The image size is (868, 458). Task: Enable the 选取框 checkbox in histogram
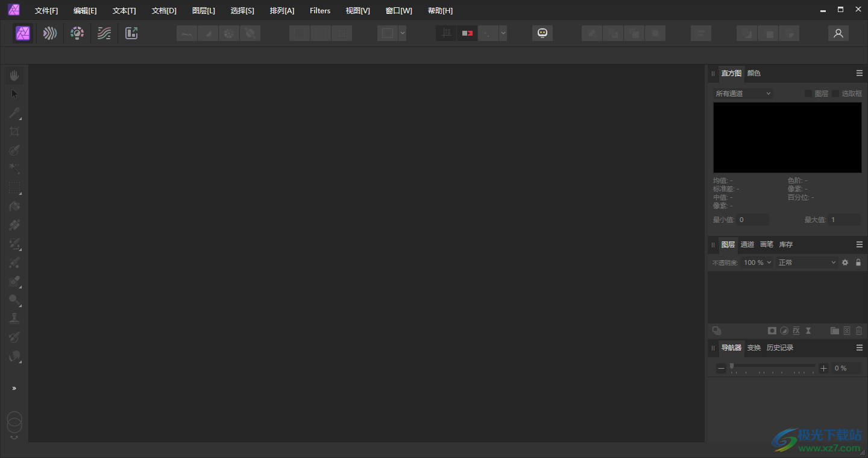[836, 94]
